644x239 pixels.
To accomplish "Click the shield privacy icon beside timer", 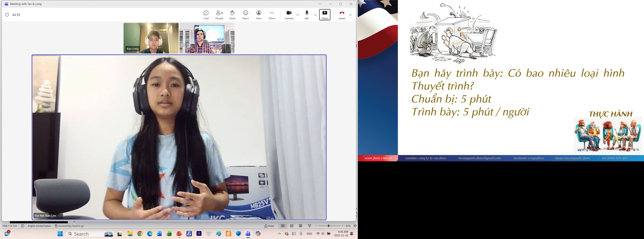I will pyautogui.click(x=7, y=15).
